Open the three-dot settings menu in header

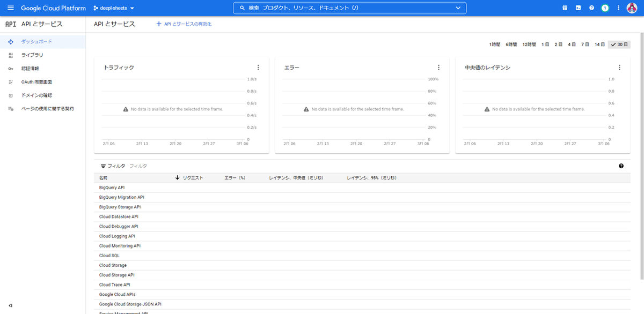(x=618, y=8)
